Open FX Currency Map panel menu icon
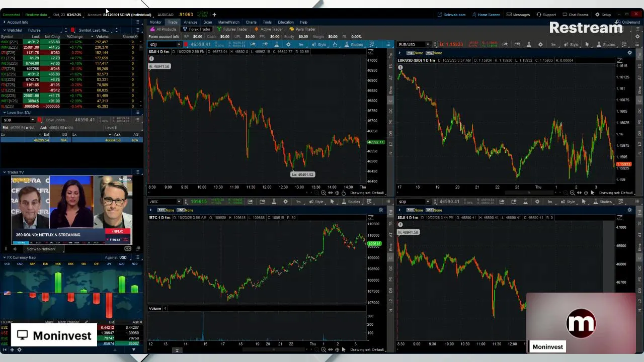The height and width of the screenshot is (362, 644). [137, 257]
